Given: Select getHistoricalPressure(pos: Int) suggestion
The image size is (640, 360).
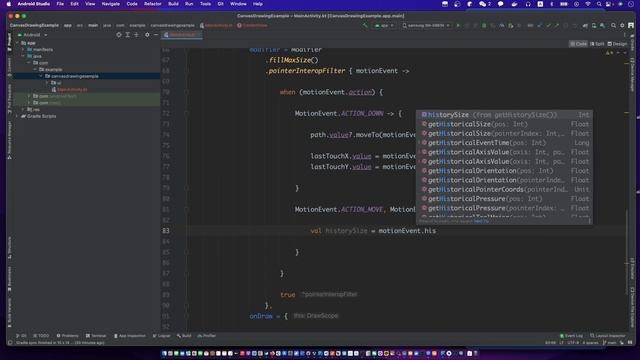Looking at the screenshot, I should point(504,199).
